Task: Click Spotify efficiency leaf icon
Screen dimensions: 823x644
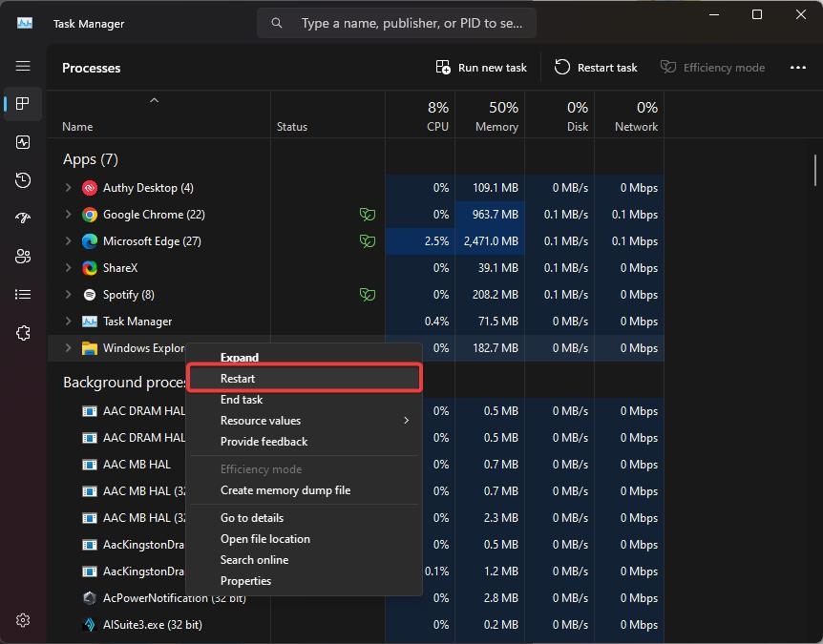Action: point(368,295)
